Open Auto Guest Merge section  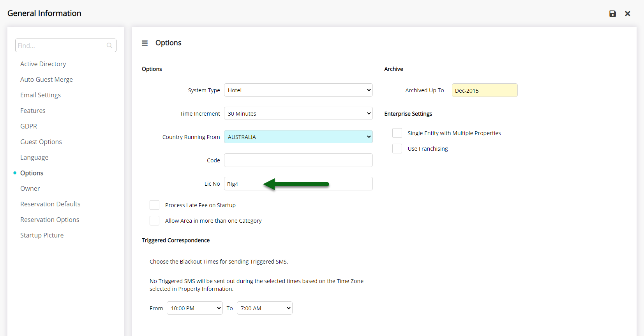[47, 79]
